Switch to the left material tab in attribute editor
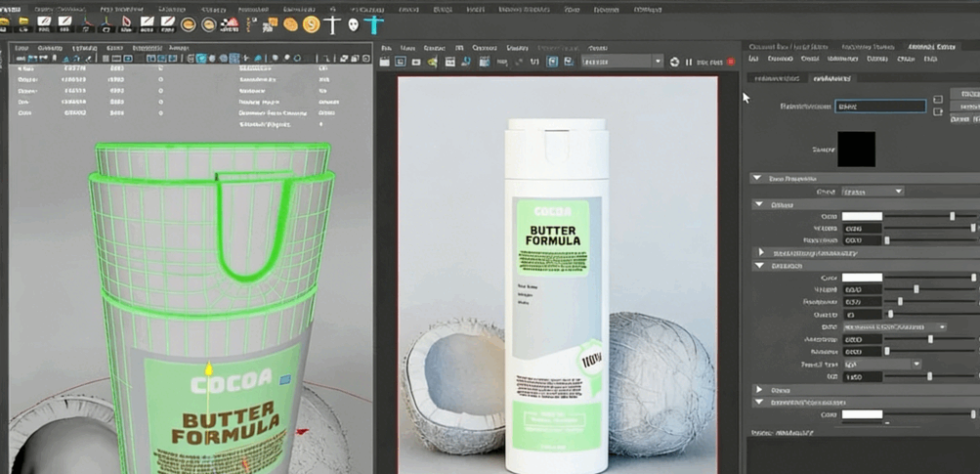This screenshot has height=474, width=980. (x=779, y=78)
